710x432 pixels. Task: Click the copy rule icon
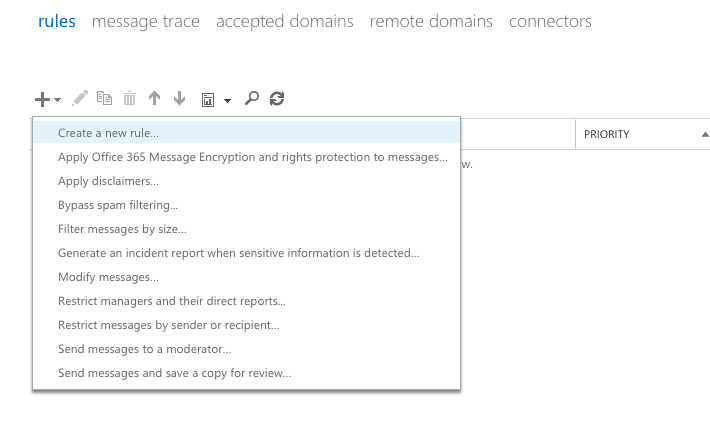point(105,98)
